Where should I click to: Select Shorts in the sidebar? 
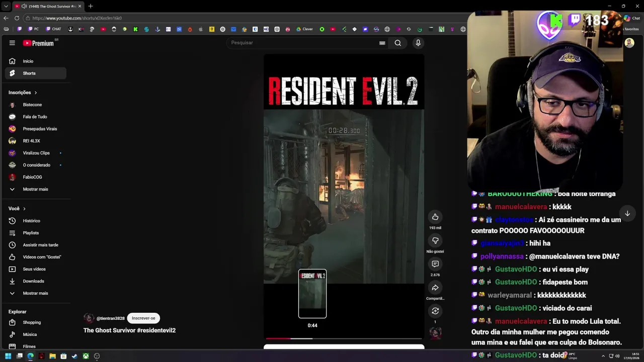point(35,73)
